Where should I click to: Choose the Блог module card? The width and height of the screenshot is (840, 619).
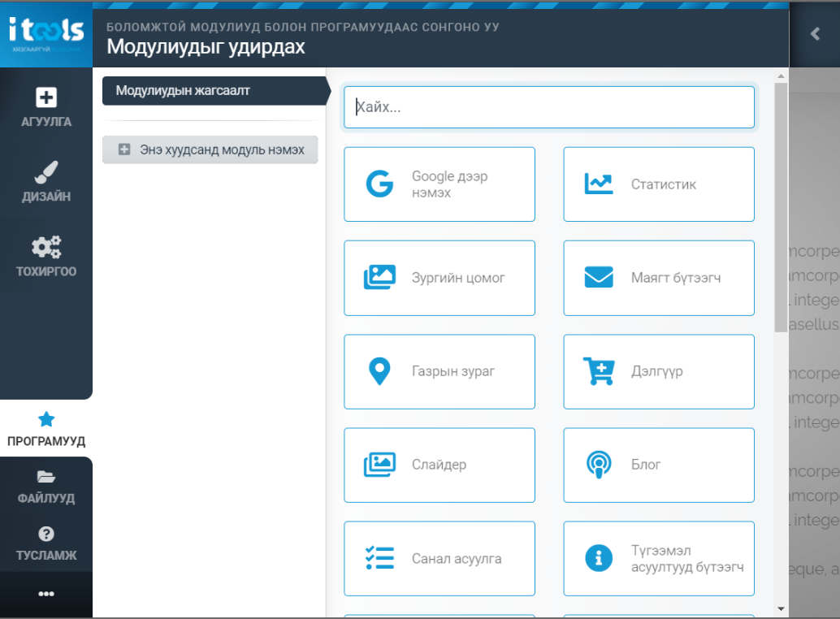coord(659,465)
